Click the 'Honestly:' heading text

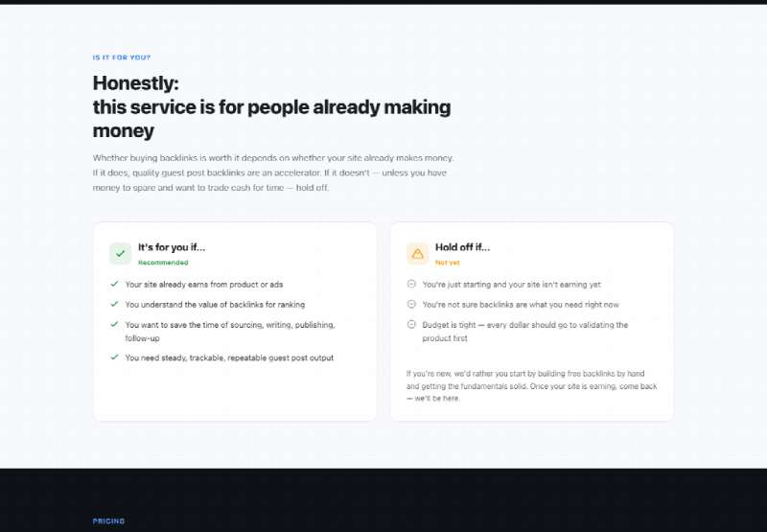click(136, 83)
